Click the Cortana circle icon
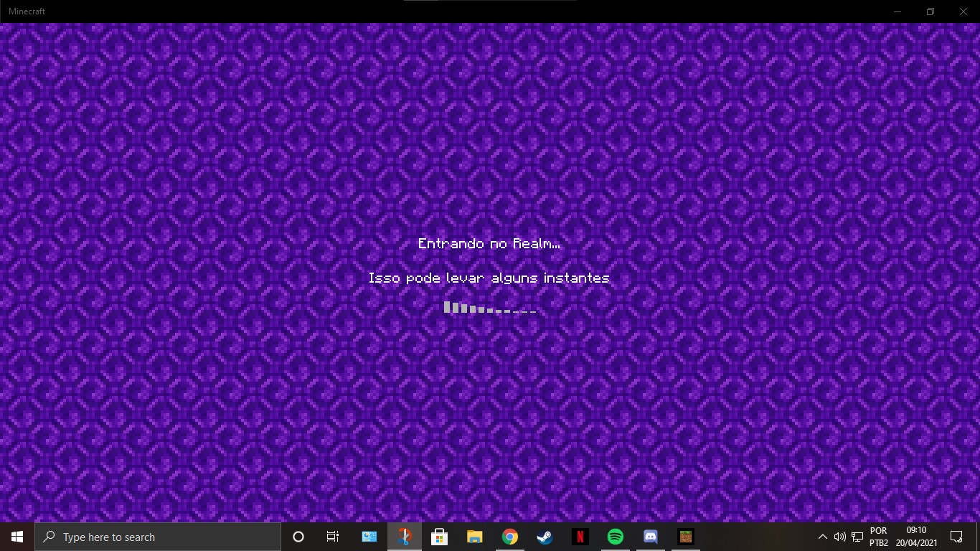 pos(298,537)
